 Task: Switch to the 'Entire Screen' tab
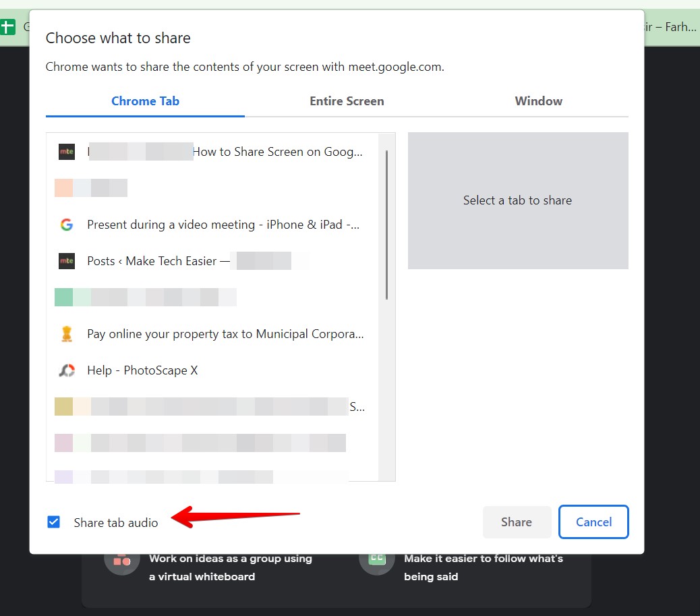(347, 101)
